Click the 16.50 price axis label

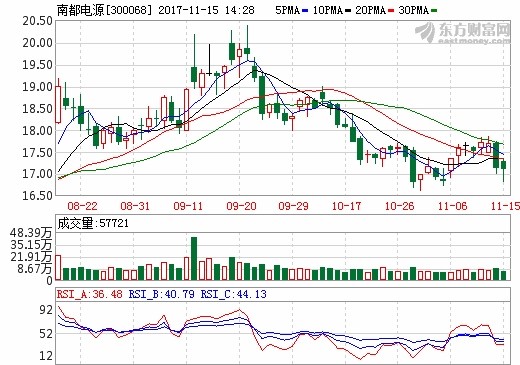(x=38, y=196)
